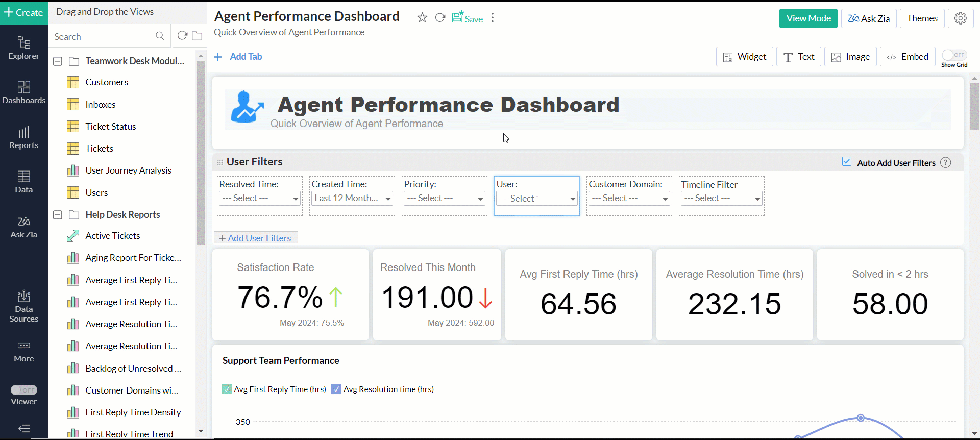Image resolution: width=980 pixels, height=440 pixels.
Task: Click Add Tab
Action: point(238,57)
